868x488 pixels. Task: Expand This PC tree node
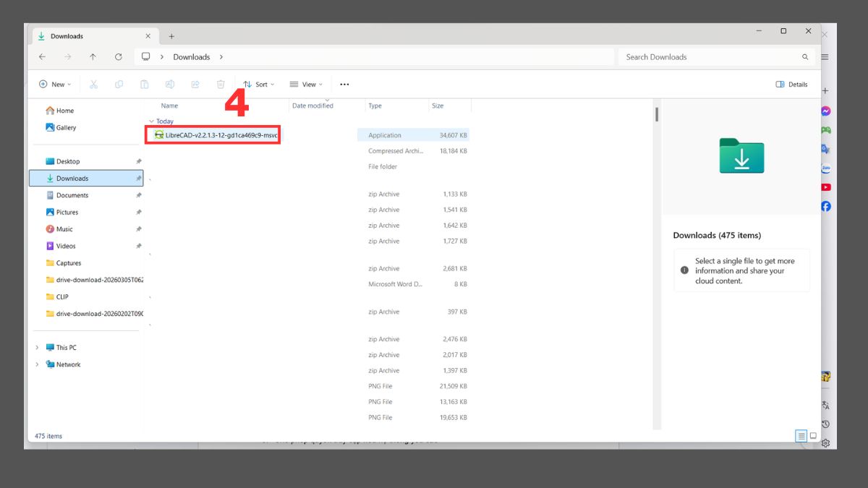click(37, 348)
